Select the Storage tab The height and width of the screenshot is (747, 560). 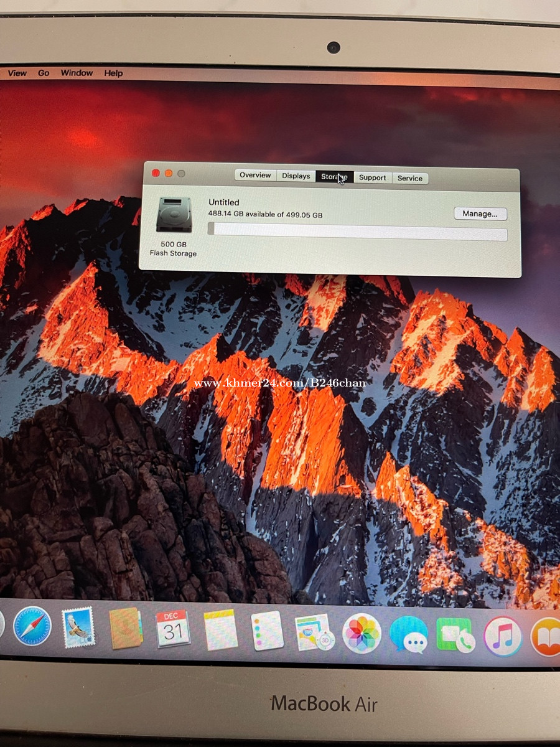(x=334, y=177)
